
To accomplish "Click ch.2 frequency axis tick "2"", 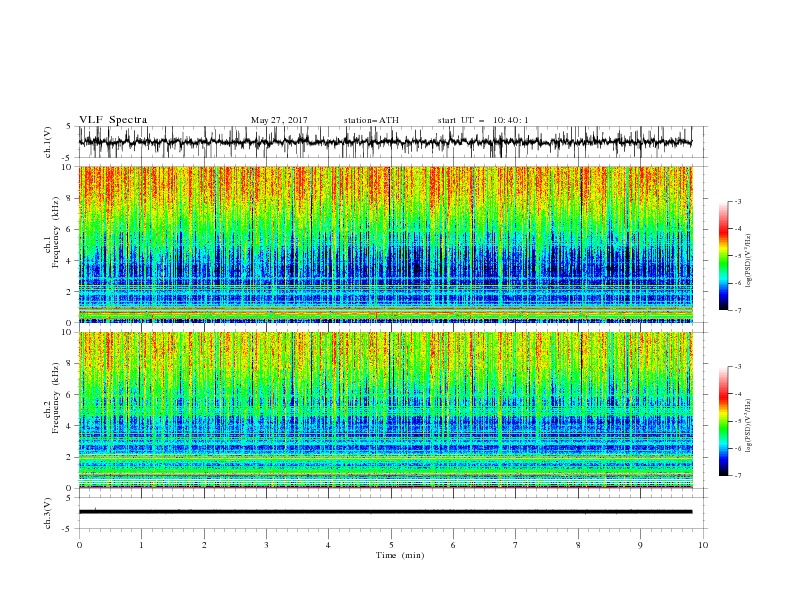I will (69, 457).
